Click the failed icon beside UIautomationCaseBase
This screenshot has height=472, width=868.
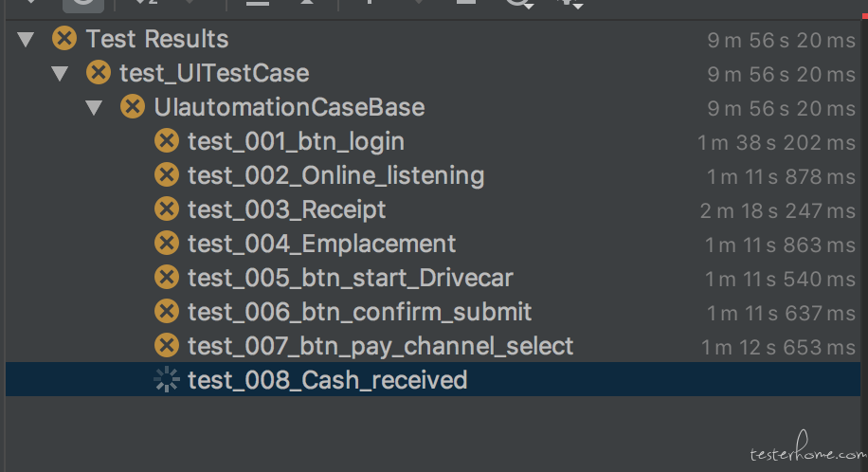pos(133,106)
